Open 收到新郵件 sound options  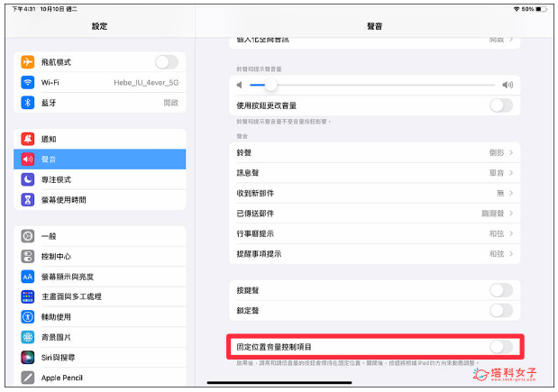tap(511, 193)
